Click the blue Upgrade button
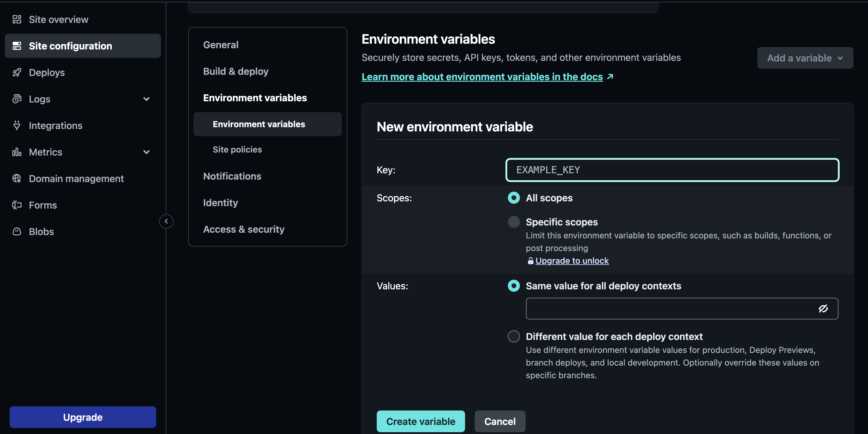 click(83, 417)
